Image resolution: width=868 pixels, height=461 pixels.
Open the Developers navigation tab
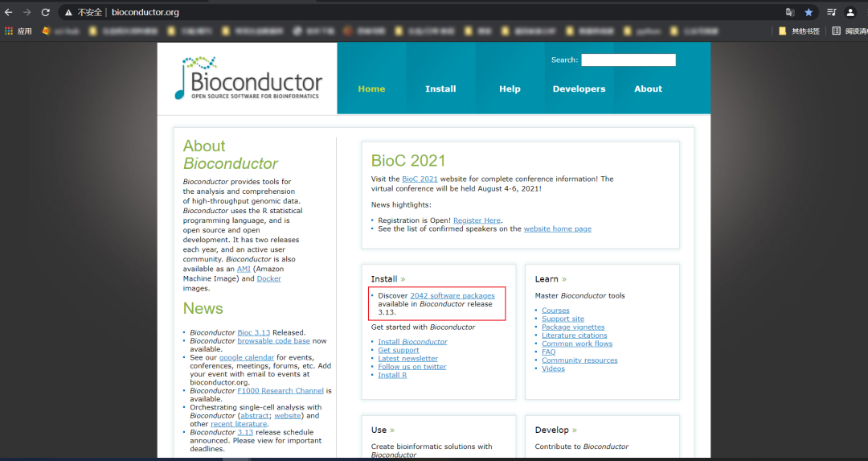(x=579, y=88)
